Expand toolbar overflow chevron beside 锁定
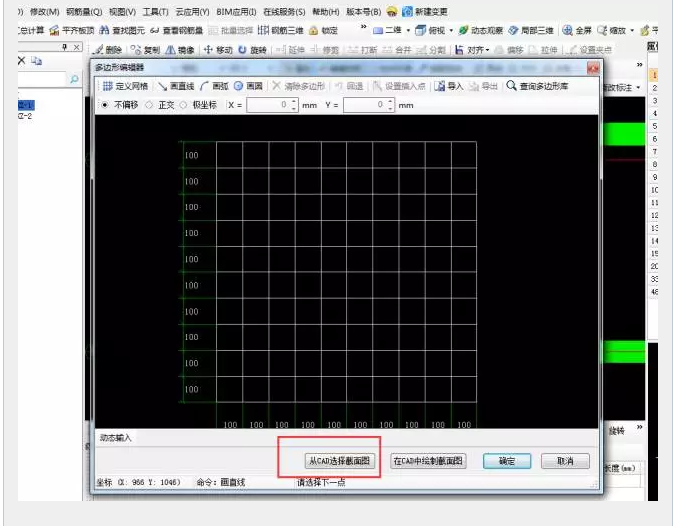This screenshot has width=675, height=526. [364, 27]
